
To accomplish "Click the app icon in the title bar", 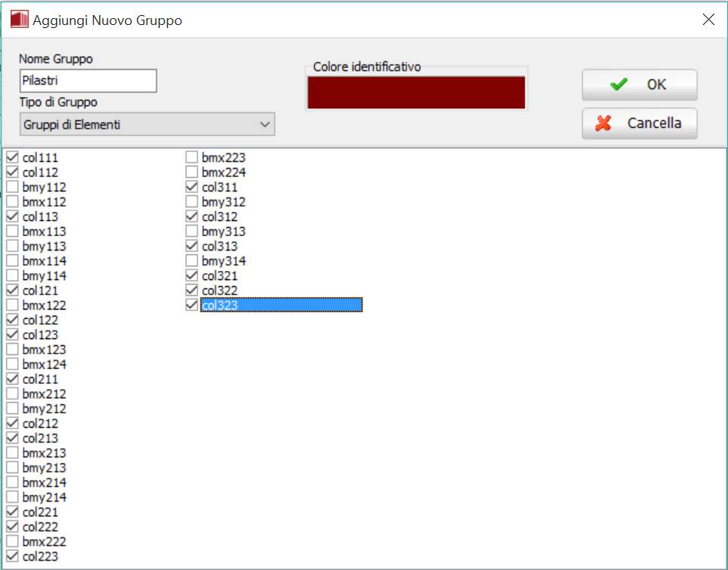I will [18, 20].
